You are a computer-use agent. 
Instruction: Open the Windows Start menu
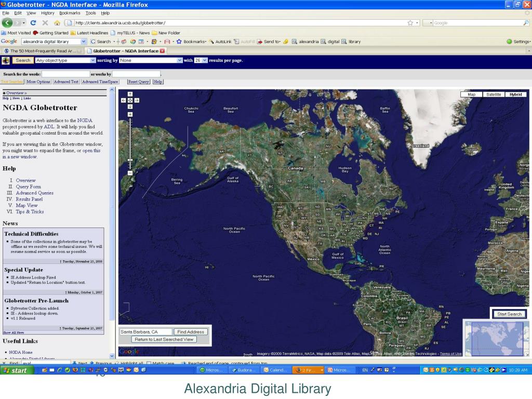pos(17,370)
